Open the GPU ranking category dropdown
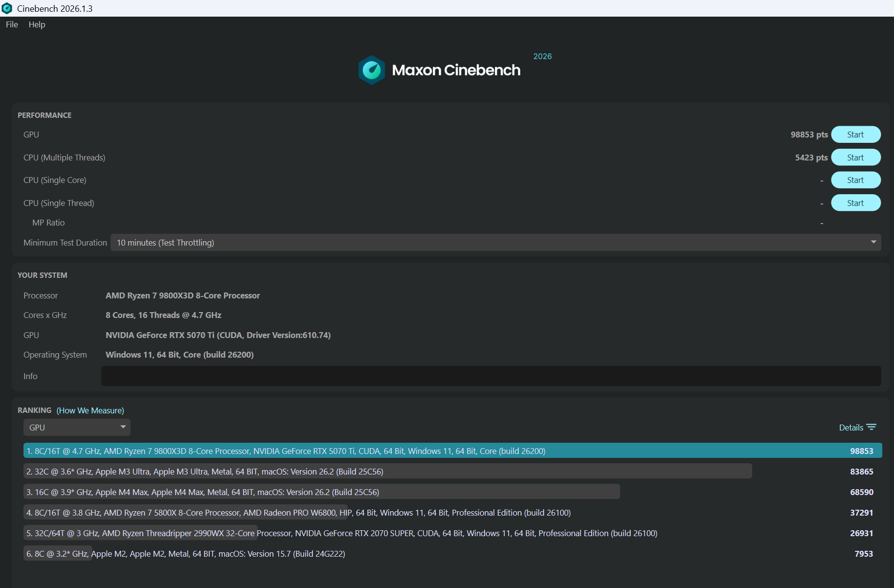 (x=77, y=428)
